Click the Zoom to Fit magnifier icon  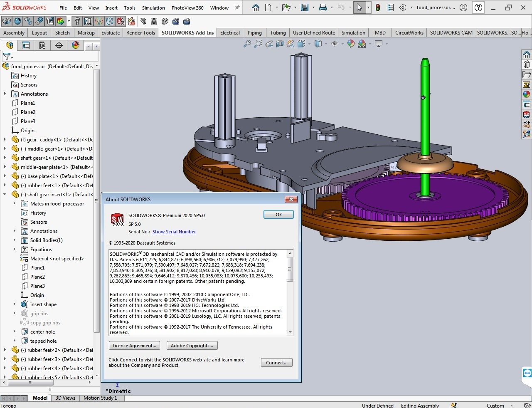[247, 44]
